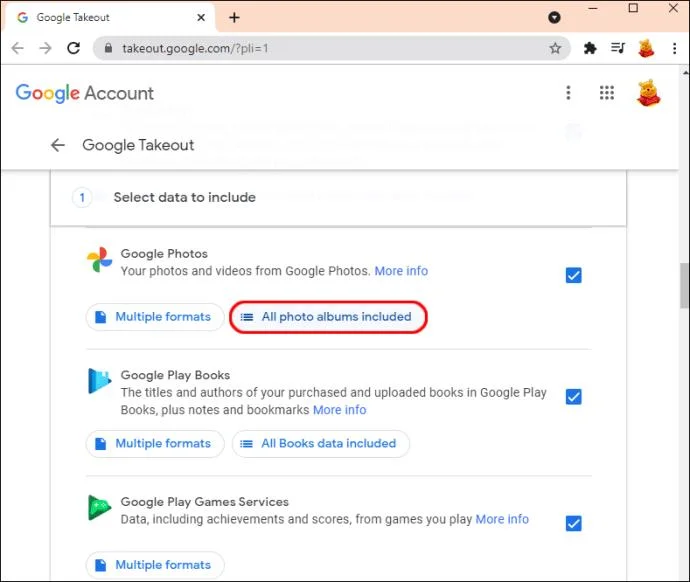The image size is (690, 582).
Task: Click the Google Play Books icon
Action: click(x=99, y=381)
